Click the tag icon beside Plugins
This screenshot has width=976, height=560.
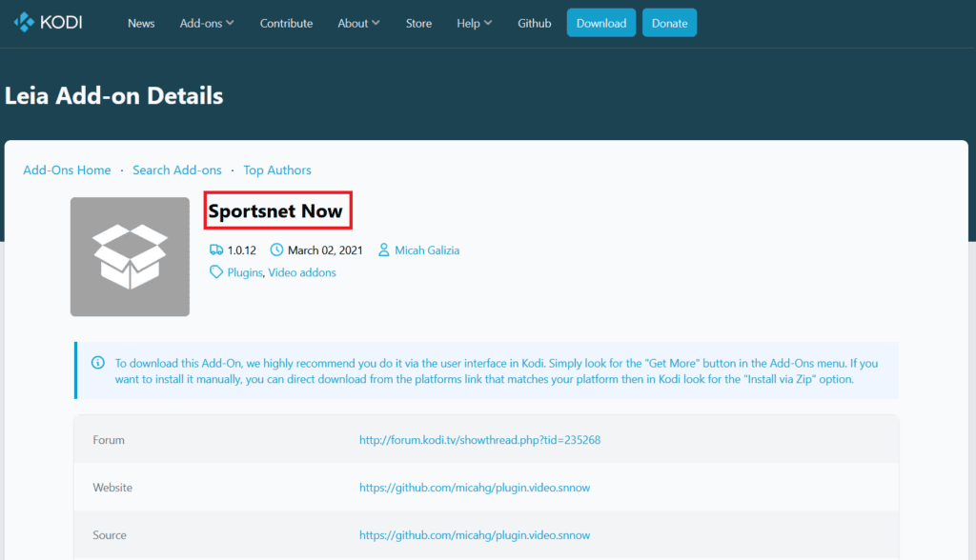[x=216, y=272]
